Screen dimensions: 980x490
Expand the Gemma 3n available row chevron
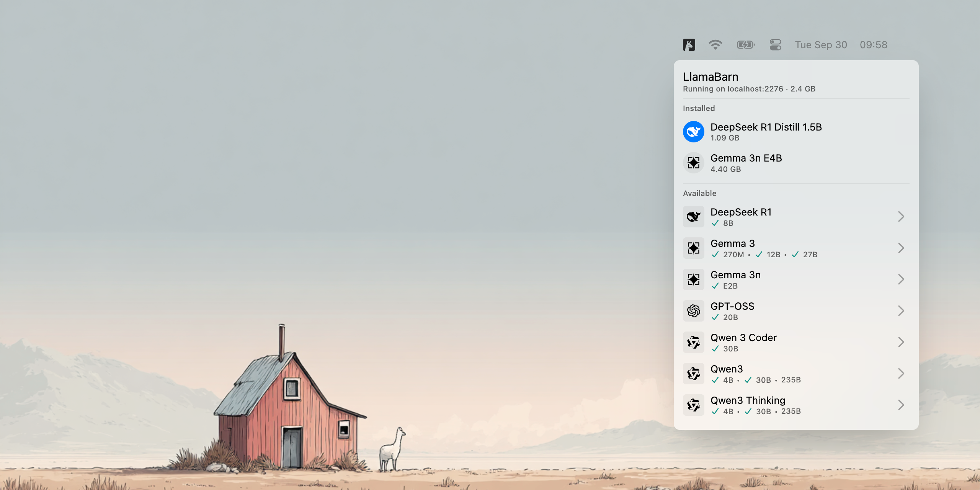(901, 279)
